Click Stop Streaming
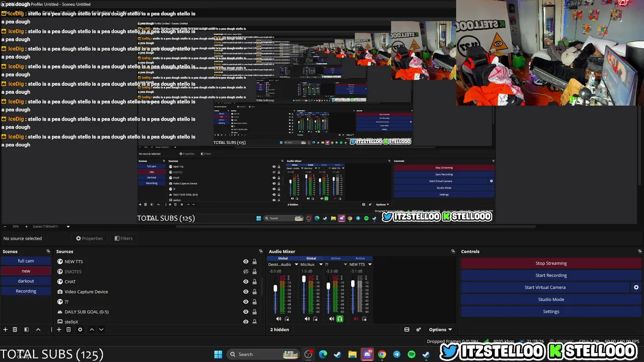This screenshot has height=362, width=644. pos(551,263)
